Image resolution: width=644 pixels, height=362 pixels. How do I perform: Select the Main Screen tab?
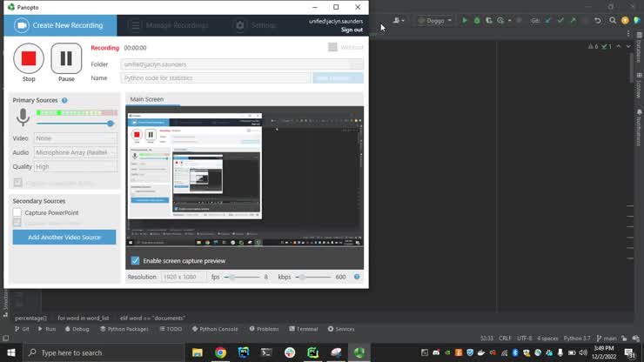[147, 99]
